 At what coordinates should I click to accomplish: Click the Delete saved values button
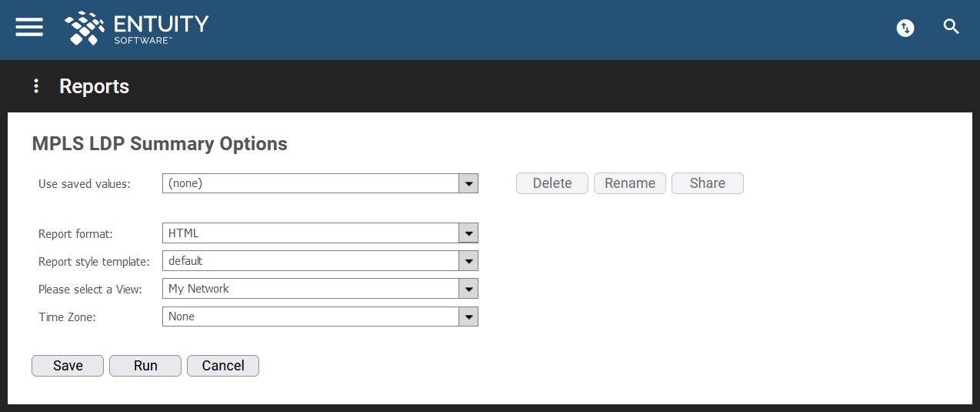(x=552, y=183)
